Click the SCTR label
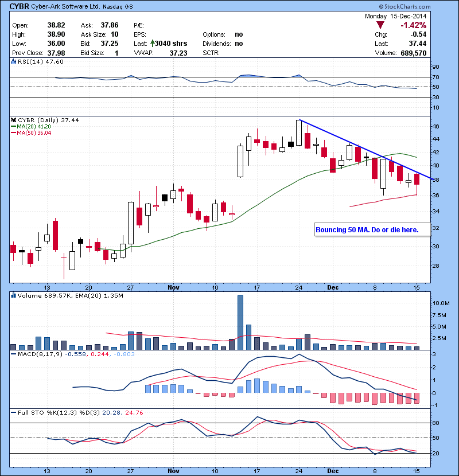Image resolution: width=459 pixels, height=476 pixels. (211, 53)
